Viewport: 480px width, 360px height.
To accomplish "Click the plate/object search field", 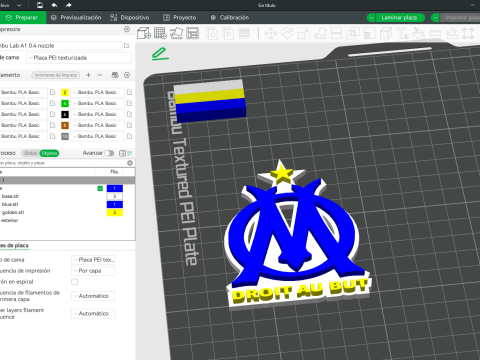I will pos(63,163).
